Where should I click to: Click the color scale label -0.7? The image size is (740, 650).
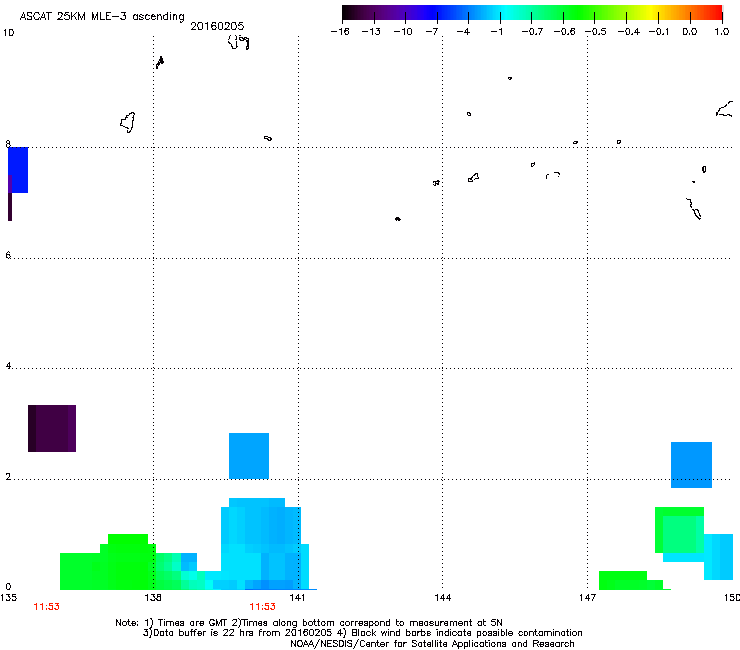click(x=532, y=32)
